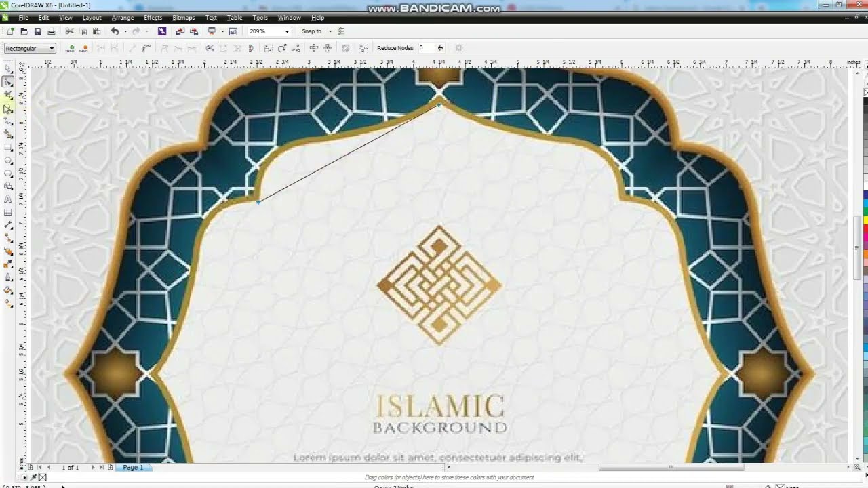Screen dimensions: 868x488
Task: Open the File menu
Action: click(23, 18)
